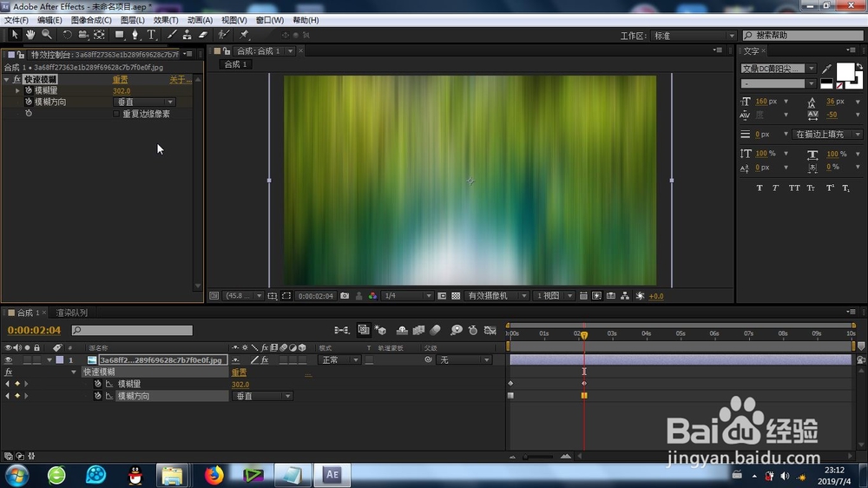Expand the 模糊量 property triangle
This screenshot has width=868, height=488.
pos(17,90)
